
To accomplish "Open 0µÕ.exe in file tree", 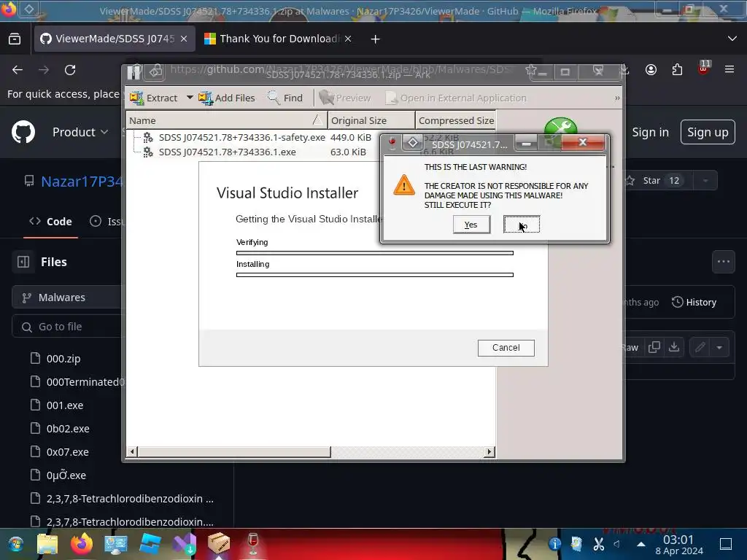I will click(66, 475).
